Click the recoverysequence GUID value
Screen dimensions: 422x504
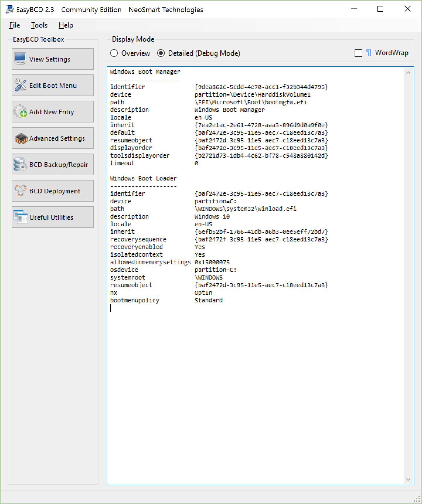(261, 239)
